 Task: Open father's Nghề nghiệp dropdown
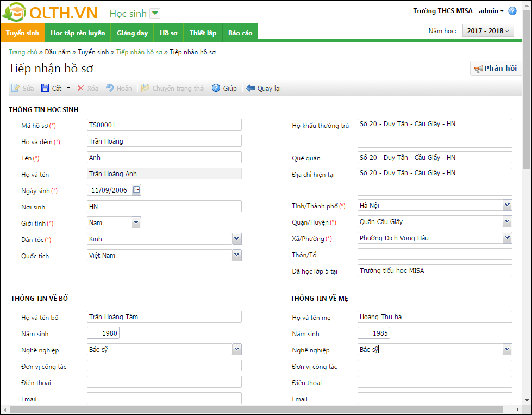[x=237, y=349]
